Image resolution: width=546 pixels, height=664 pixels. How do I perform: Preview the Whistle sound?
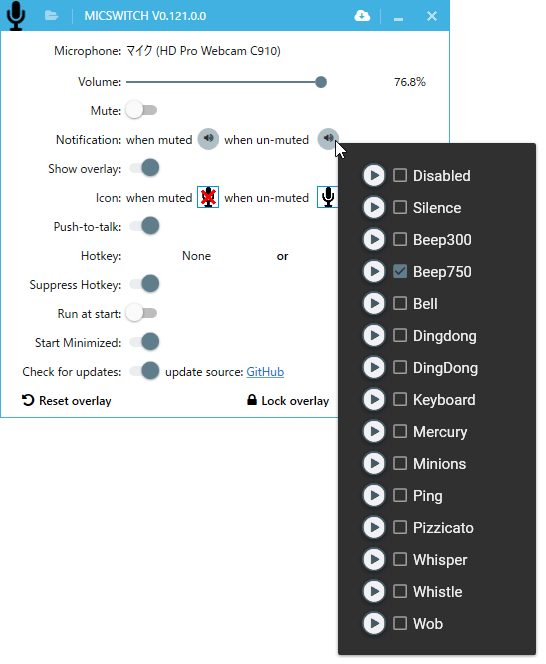[374, 591]
